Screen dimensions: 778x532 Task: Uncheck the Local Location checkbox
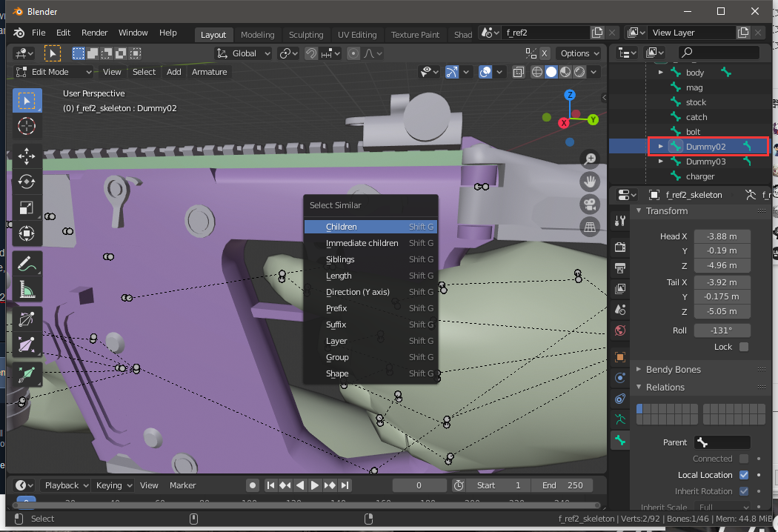point(744,475)
